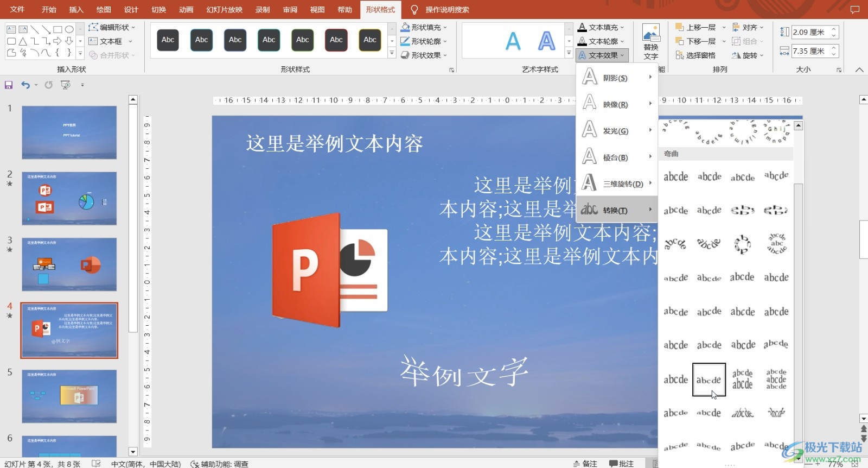
Task: Apply the outlined blue WordArt A style
Action: coord(547,41)
